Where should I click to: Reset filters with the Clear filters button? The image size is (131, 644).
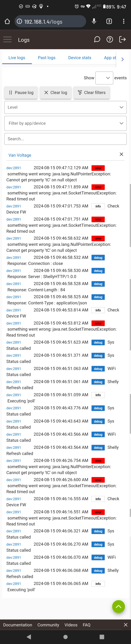[x=92, y=93]
